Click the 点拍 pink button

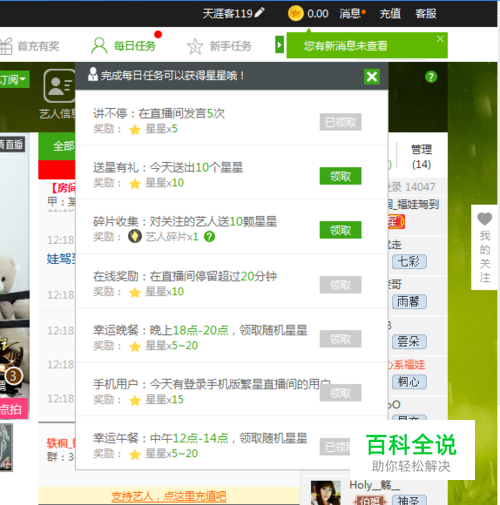click(x=13, y=409)
